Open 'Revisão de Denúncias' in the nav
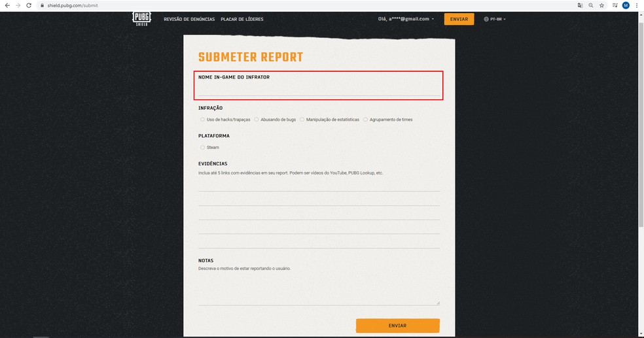 pos(189,19)
